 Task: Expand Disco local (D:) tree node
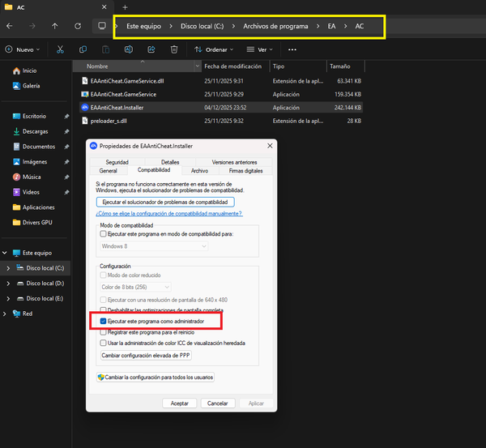[x=8, y=284]
